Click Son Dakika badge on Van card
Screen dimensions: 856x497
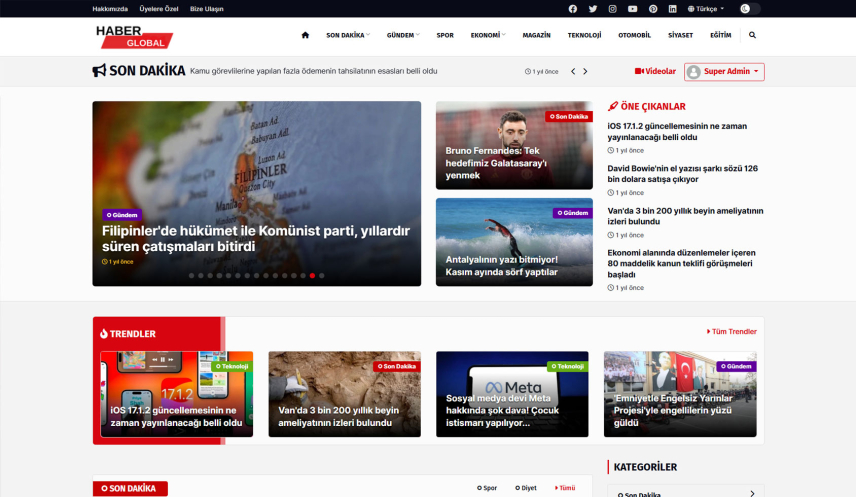point(397,366)
